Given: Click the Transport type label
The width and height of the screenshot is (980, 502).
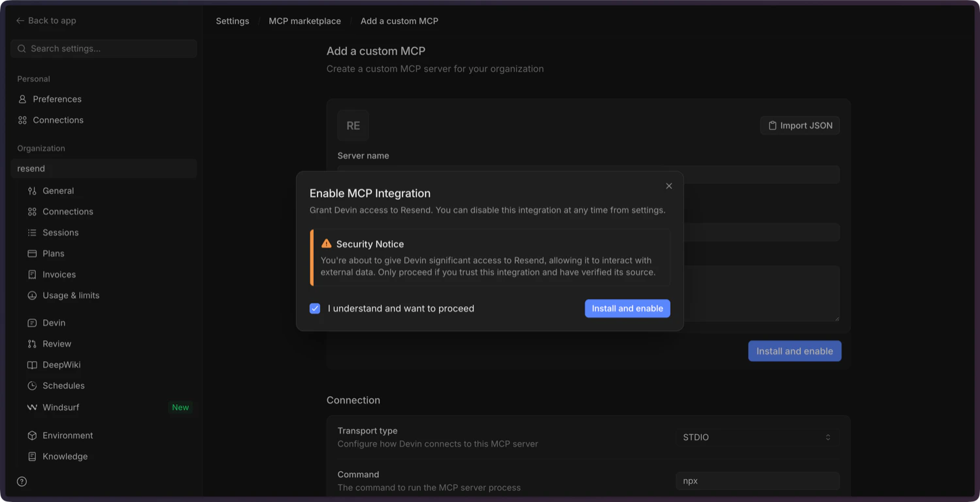Looking at the screenshot, I should tap(367, 431).
